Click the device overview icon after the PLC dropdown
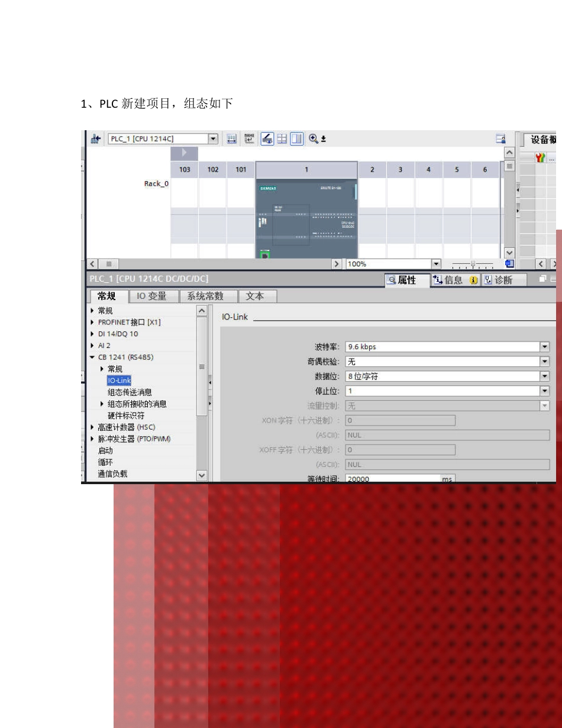Viewport: 562px width, 728px height. point(232,139)
